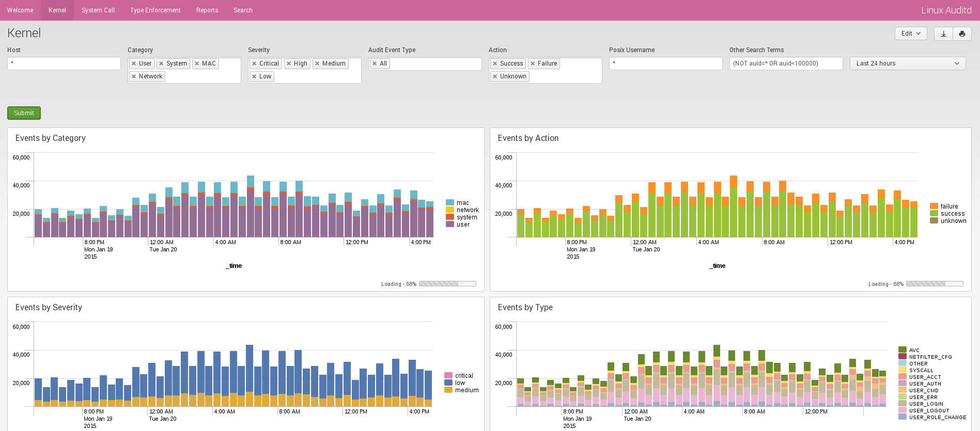The height and width of the screenshot is (431, 980).
Task: Click the print dashboard icon button
Action: pos(962,34)
